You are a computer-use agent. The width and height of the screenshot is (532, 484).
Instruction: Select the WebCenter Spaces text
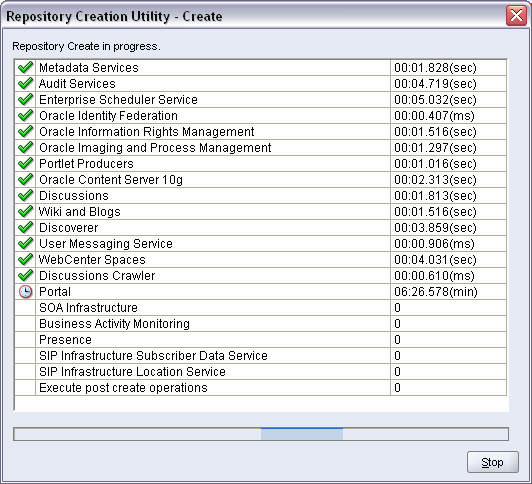(x=92, y=259)
